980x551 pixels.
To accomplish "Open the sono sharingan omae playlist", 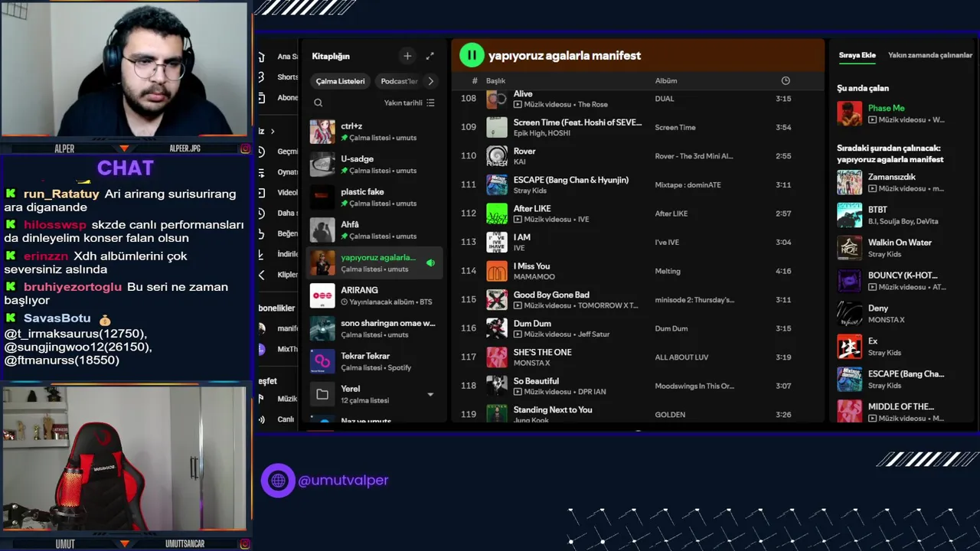I will (374, 328).
